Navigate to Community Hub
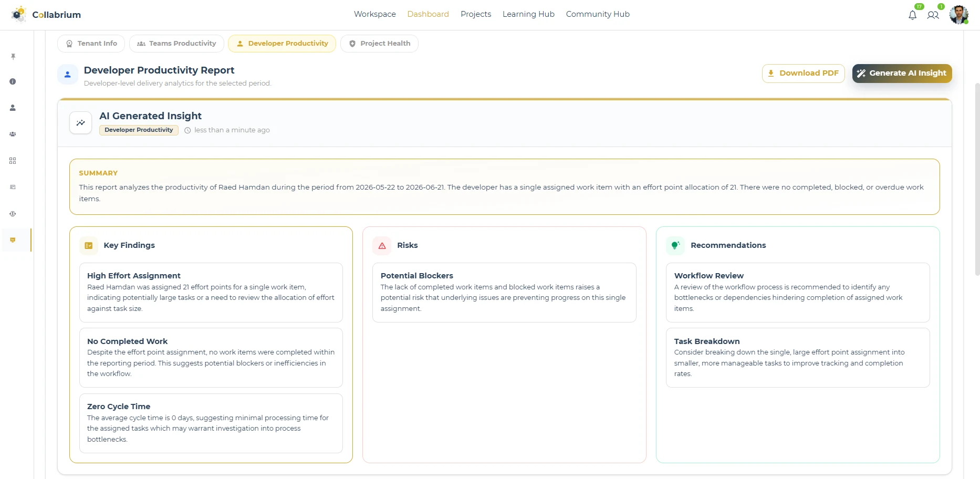 click(598, 14)
